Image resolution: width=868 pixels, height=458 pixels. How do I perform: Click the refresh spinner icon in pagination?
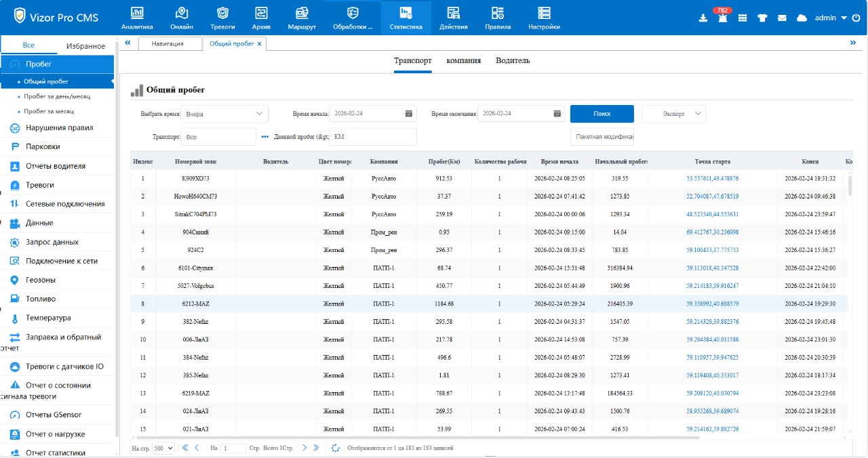335,448
